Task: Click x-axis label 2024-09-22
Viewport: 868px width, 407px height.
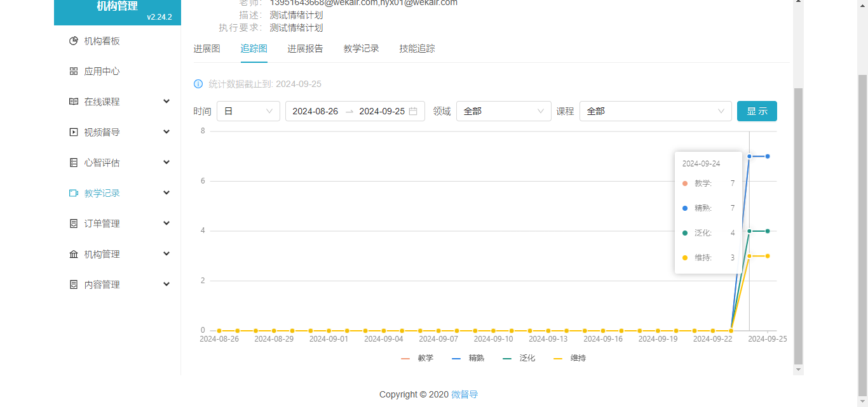Action: (712, 339)
